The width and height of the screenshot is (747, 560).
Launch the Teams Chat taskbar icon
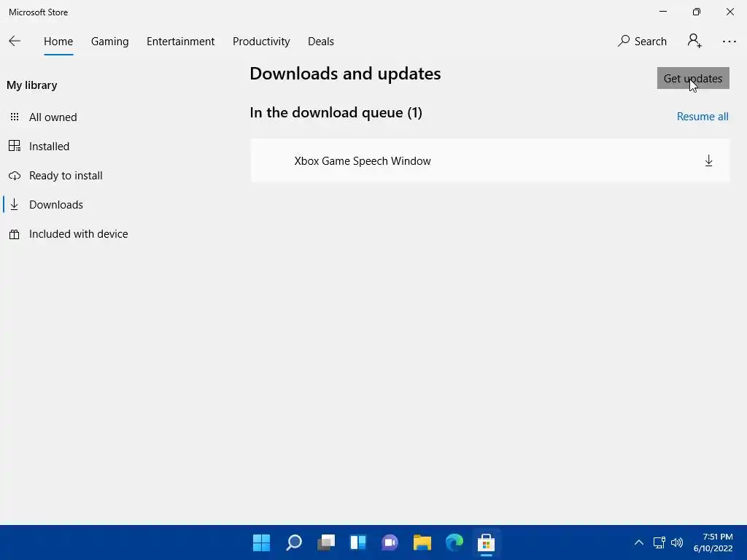[390, 542]
